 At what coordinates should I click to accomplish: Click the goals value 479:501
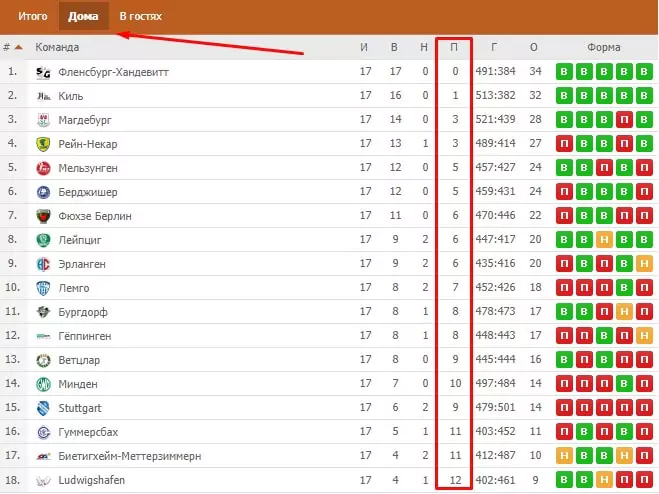[496, 407]
